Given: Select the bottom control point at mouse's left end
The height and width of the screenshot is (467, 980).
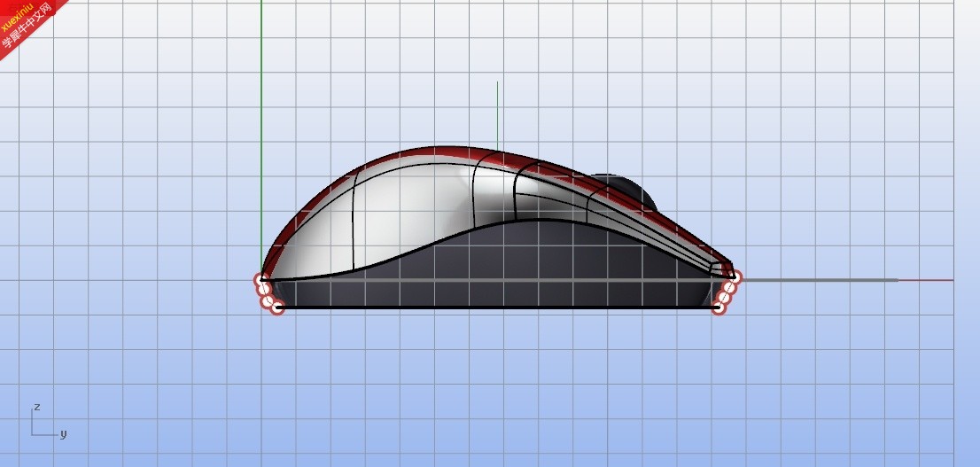Looking at the screenshot, I should (x=278, y=307).
